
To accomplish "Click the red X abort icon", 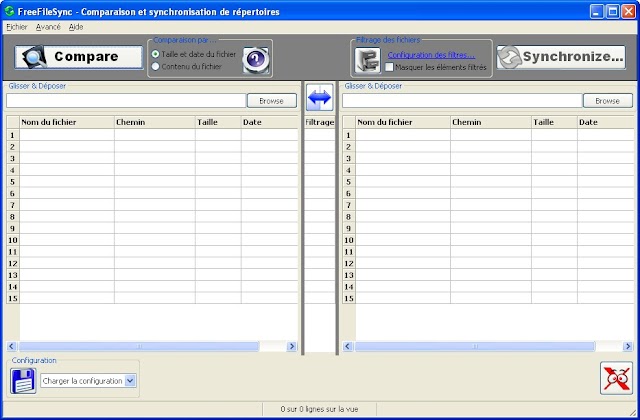I will coord(616,378).
